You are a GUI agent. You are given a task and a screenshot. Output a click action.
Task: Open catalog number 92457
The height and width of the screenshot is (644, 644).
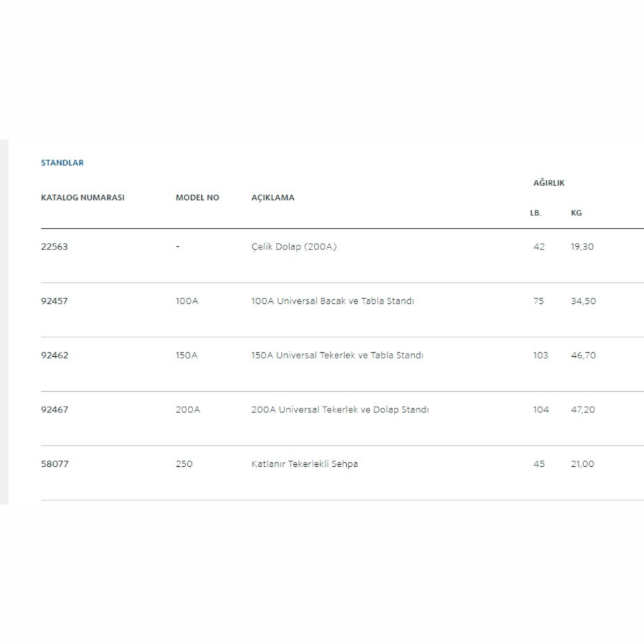point(54,301)
